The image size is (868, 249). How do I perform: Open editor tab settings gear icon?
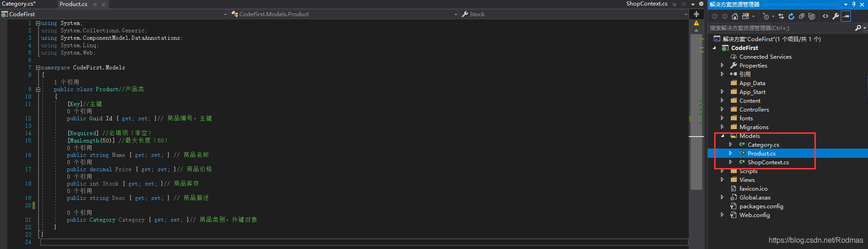701,4
